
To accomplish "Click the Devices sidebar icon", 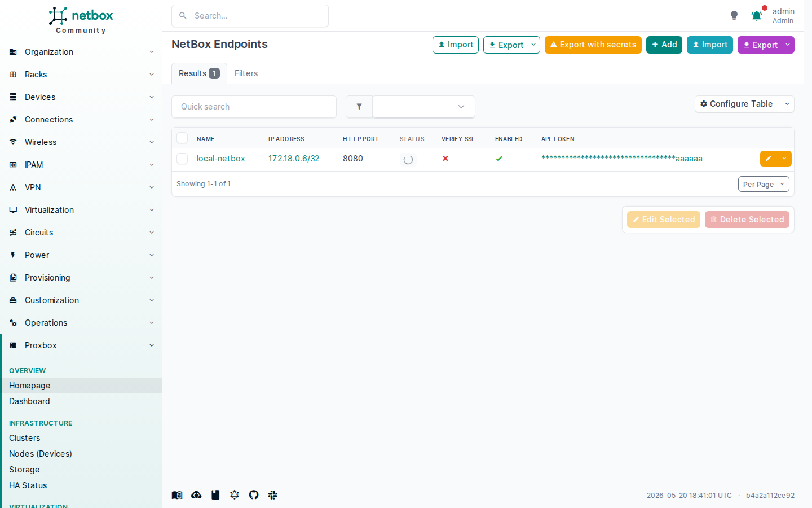I will pos(13,97).
